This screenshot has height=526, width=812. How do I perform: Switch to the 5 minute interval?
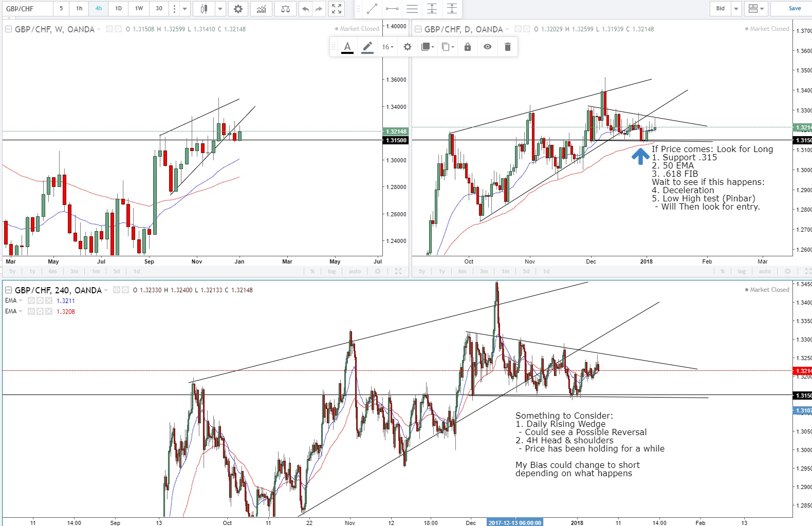pyautogui.click(x=61, y=9)
